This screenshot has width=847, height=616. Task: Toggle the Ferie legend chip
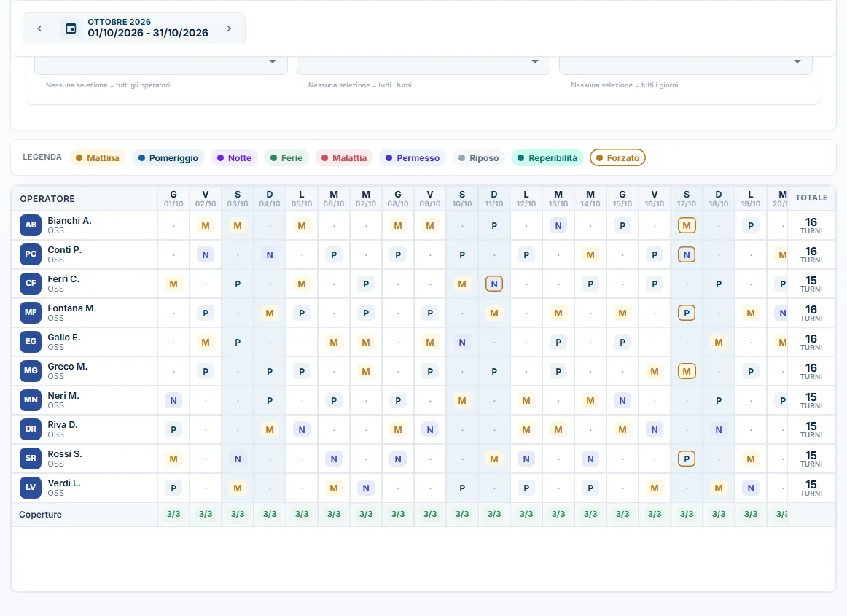tap(286, 157)
